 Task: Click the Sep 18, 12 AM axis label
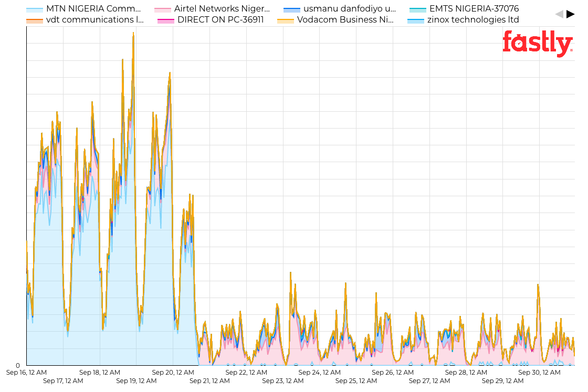[100, 373]
